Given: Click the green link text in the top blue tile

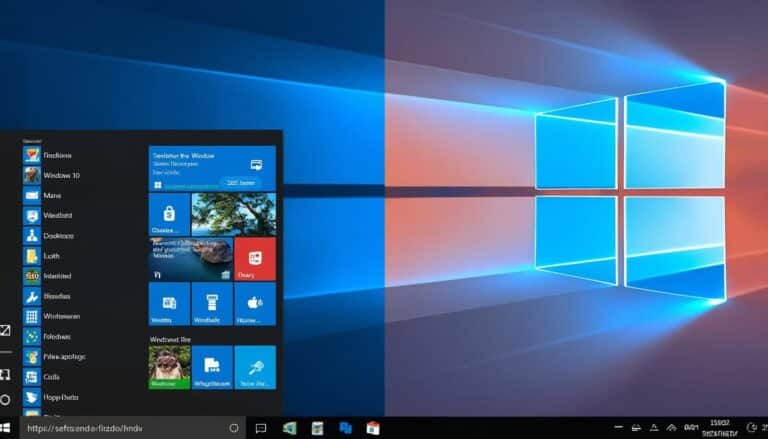Looking at the screenshot, I should (191, 186).
